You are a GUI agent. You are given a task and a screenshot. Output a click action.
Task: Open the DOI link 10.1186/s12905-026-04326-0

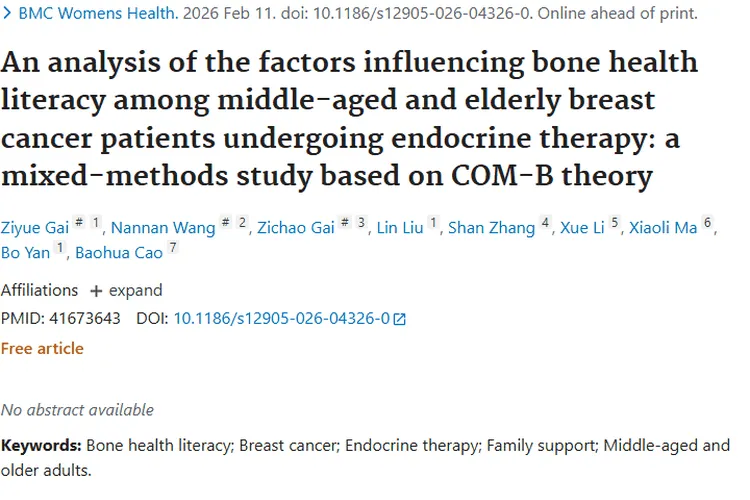281,319
